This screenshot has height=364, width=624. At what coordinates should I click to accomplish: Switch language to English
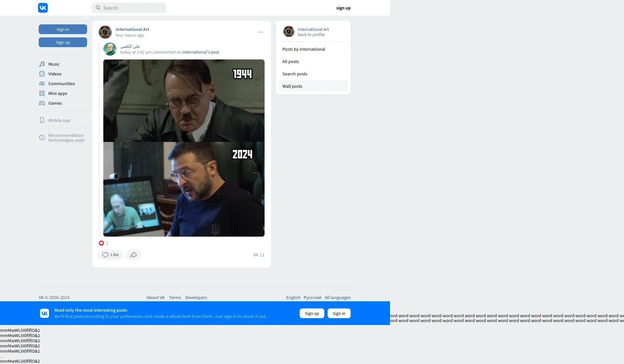coord(293,297)
